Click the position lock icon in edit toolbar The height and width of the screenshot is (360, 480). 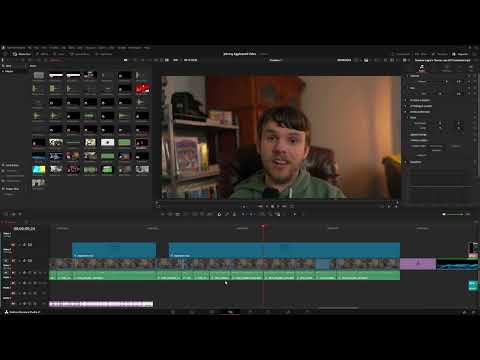click(x=234, y=214)
